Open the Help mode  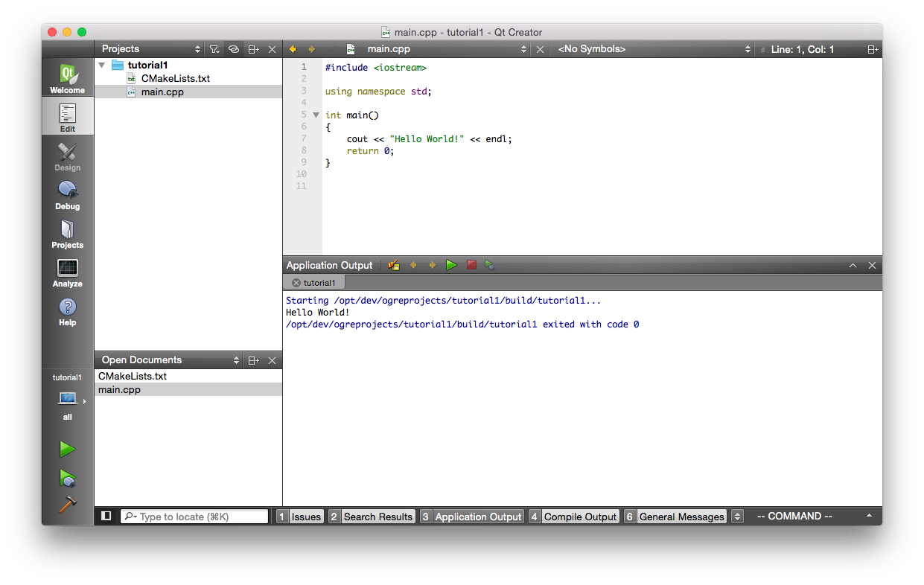pyautogui.click(x=67, y=310)
